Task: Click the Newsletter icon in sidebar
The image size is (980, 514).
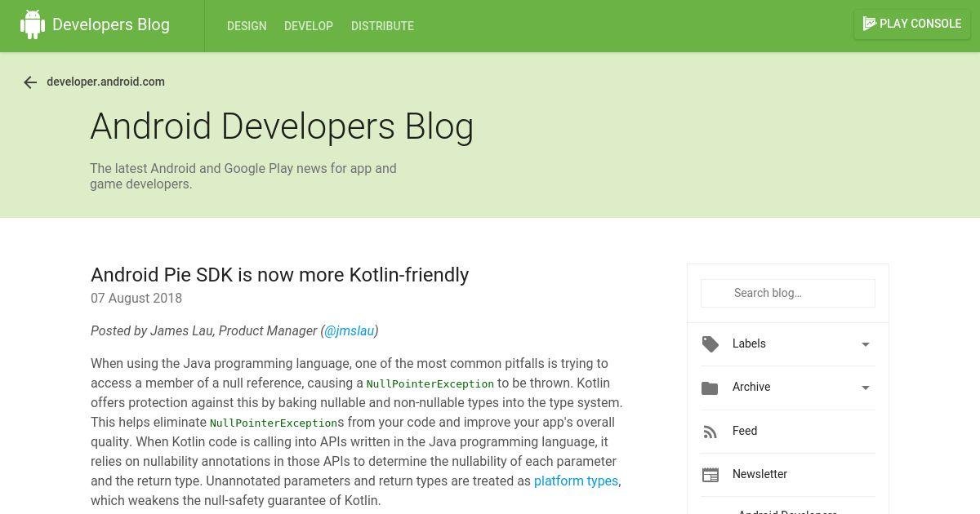Action: 710,475
